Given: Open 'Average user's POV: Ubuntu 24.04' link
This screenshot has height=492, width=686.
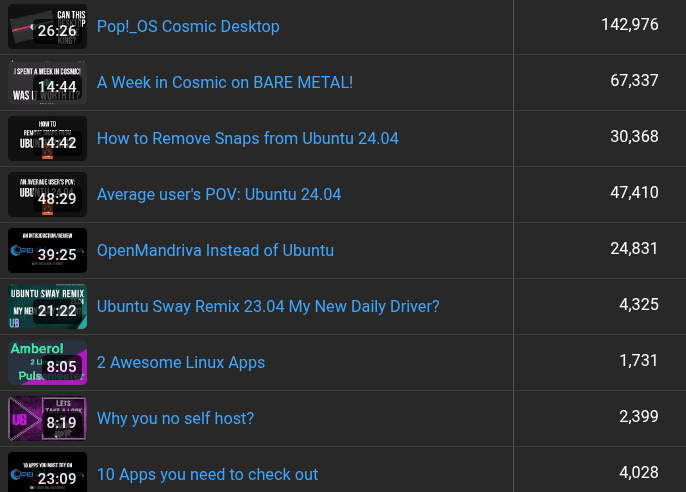Looking at the screenshot, I should click(x=218, y=194).
